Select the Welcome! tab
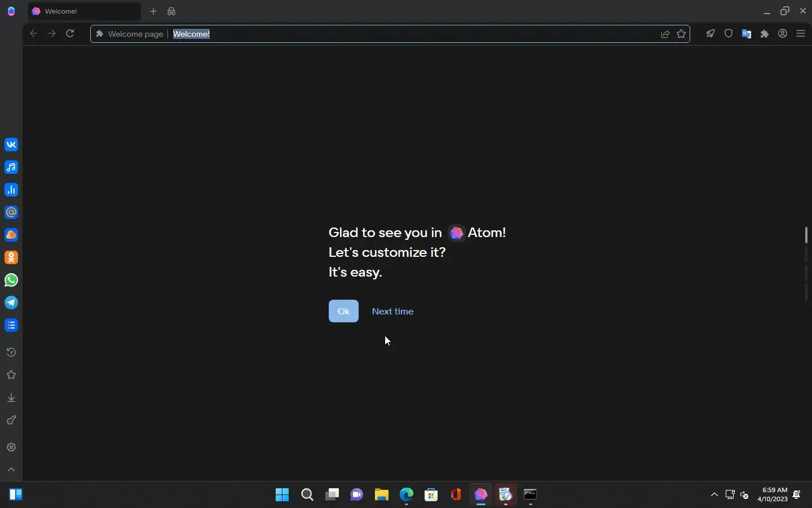Screen dimensions: 812x508 (85, 11)
